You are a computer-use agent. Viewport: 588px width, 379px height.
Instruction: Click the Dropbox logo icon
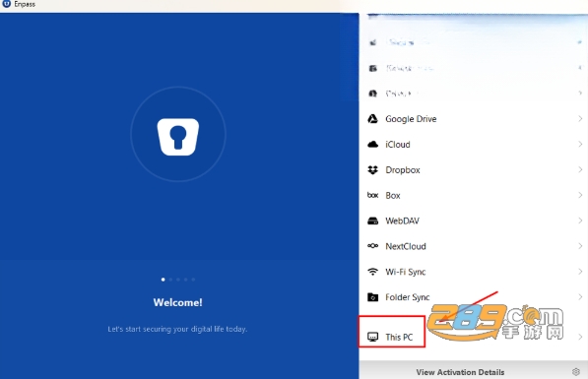[x=372, y=170]
